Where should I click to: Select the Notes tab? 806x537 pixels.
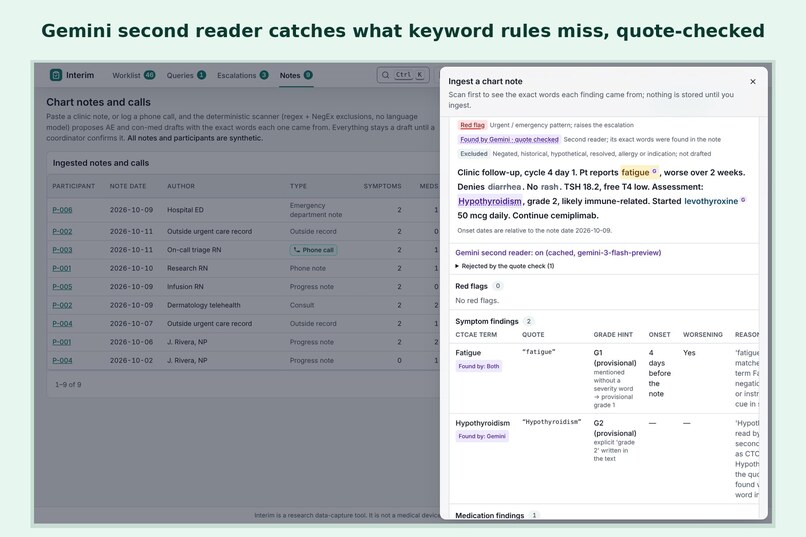tap(296, 75)
